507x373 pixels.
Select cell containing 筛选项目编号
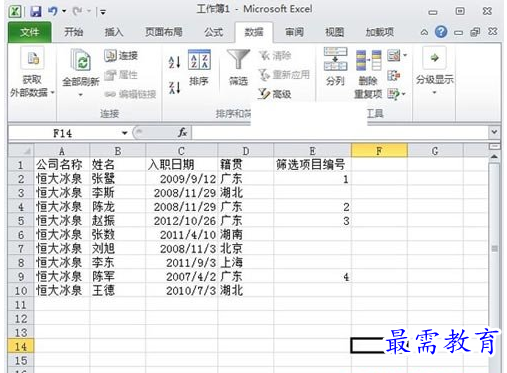[x=312, y=164]
